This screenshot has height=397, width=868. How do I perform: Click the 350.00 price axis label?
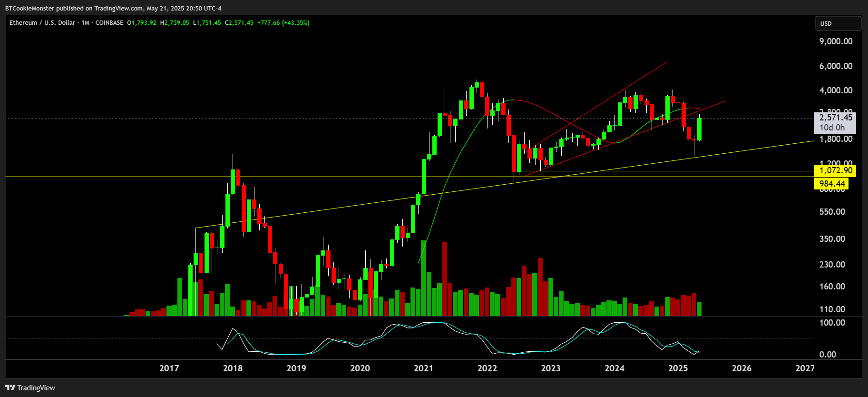[x=832, y=239]
